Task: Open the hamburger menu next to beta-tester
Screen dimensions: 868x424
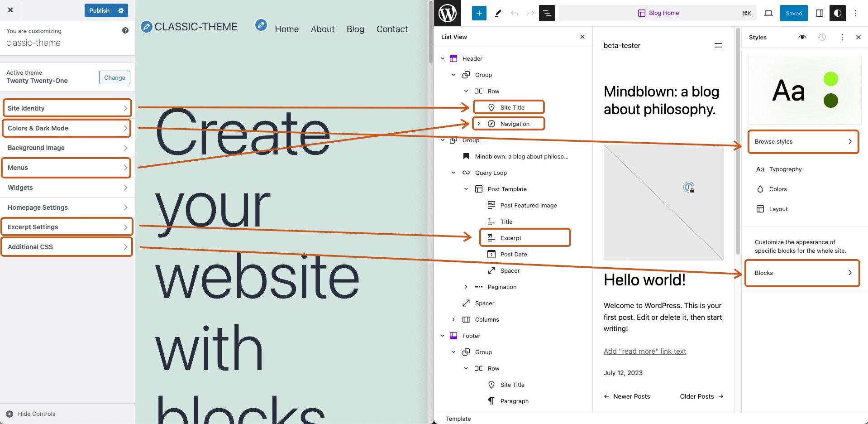Action: coord(718,45)
